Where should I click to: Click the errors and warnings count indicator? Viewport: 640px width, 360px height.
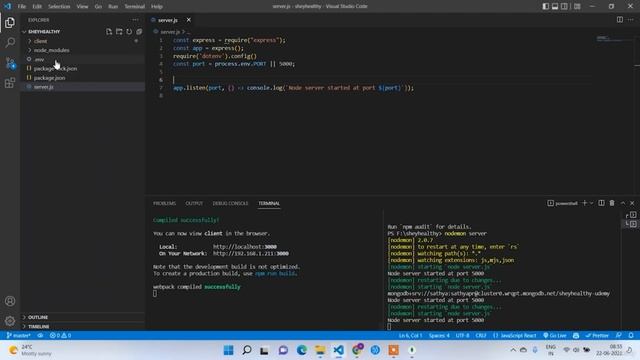pos(60,336)
